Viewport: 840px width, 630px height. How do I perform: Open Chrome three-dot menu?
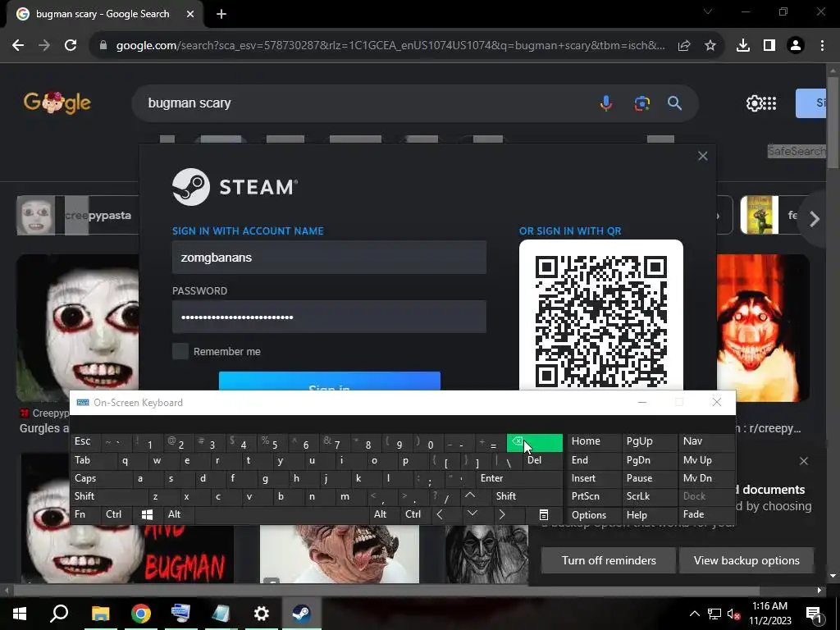(822, 46)
